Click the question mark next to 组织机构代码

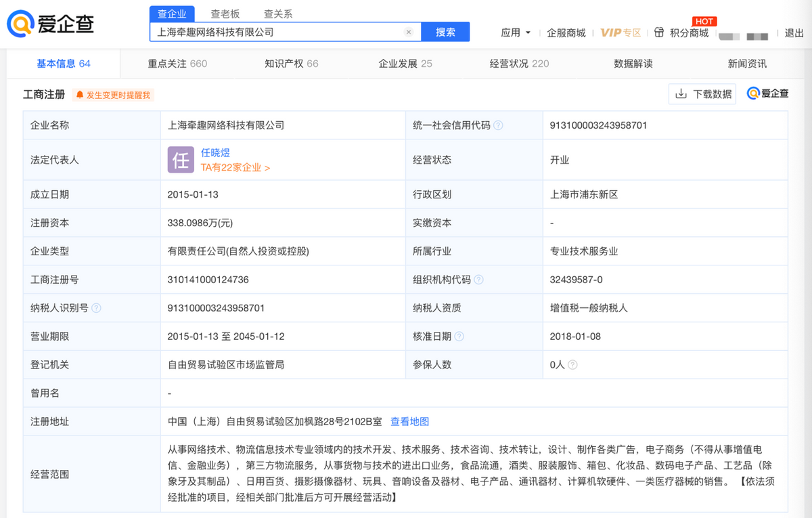[480, 279]
